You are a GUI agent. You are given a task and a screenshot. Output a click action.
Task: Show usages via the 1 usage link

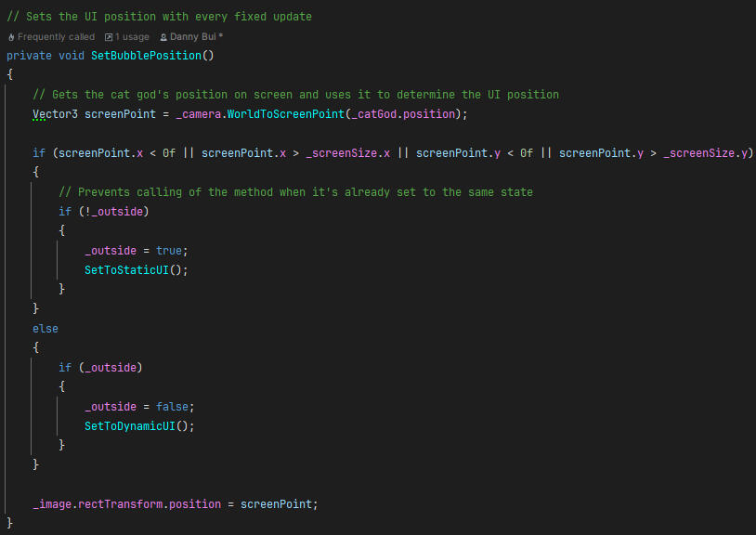(132, 37)
